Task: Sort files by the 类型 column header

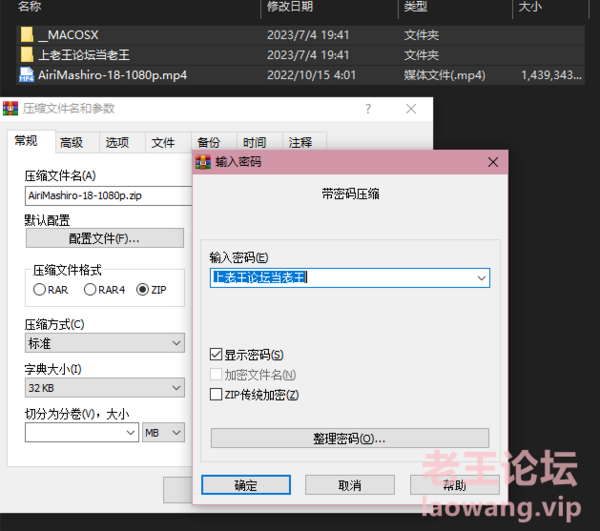Action: (x=416, y=7)
